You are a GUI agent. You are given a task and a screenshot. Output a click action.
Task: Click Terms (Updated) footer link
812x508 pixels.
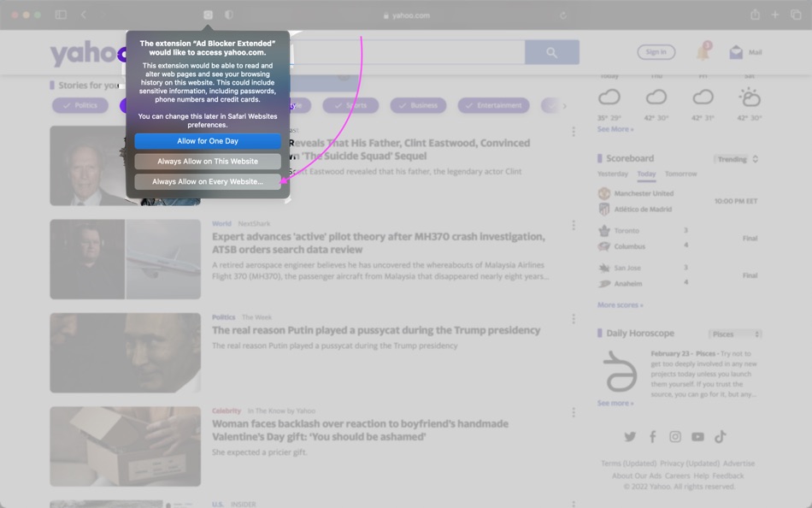(629, 464)
